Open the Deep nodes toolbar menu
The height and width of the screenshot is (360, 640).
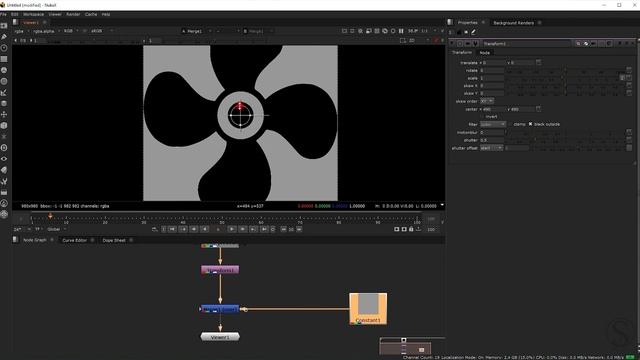(x=4, y=148)
